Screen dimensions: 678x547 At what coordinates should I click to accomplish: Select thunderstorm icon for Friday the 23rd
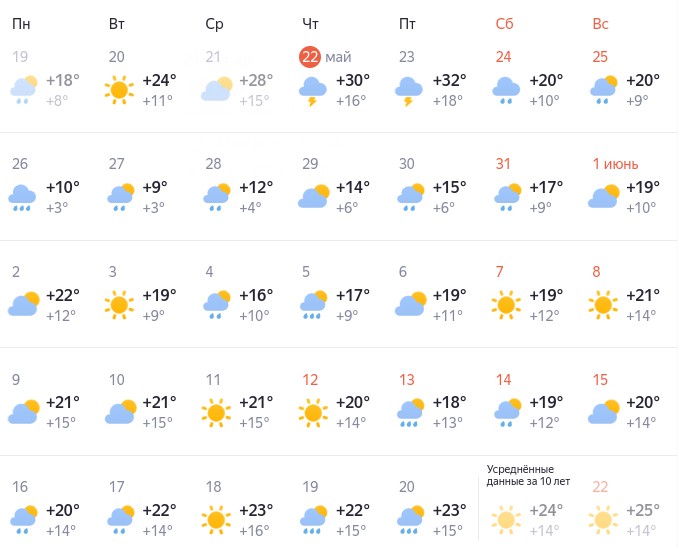pos(410,91)
